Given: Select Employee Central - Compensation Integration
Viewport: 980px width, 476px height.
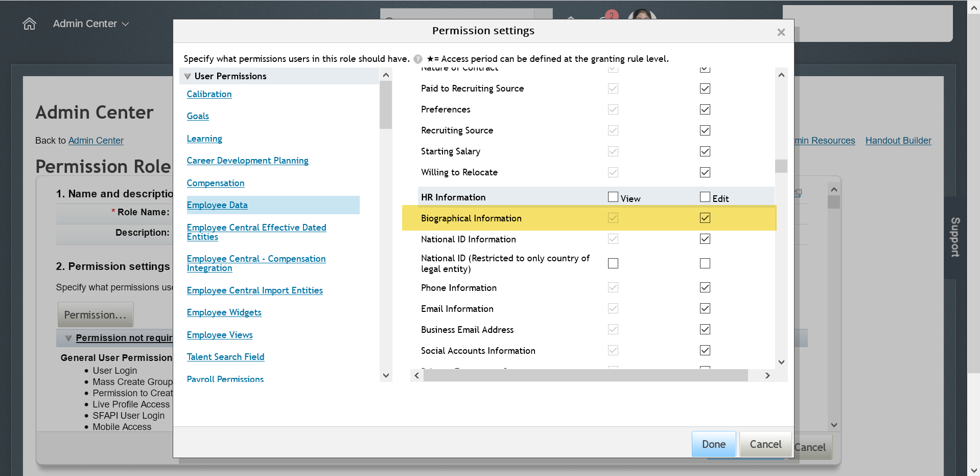Looking at the screenshot, I should click(256, 263).
